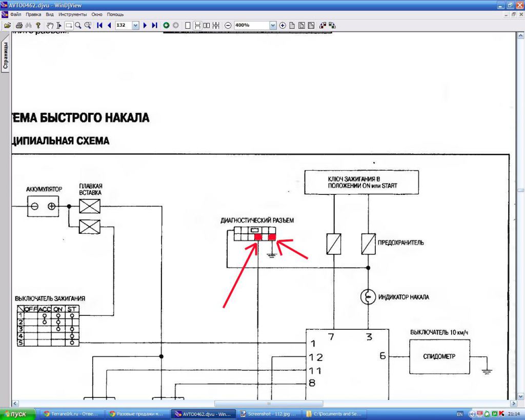Viewport: 525px width, 420px height.
Task: Click the Open file folder icon
Action: tap(7, 25)
